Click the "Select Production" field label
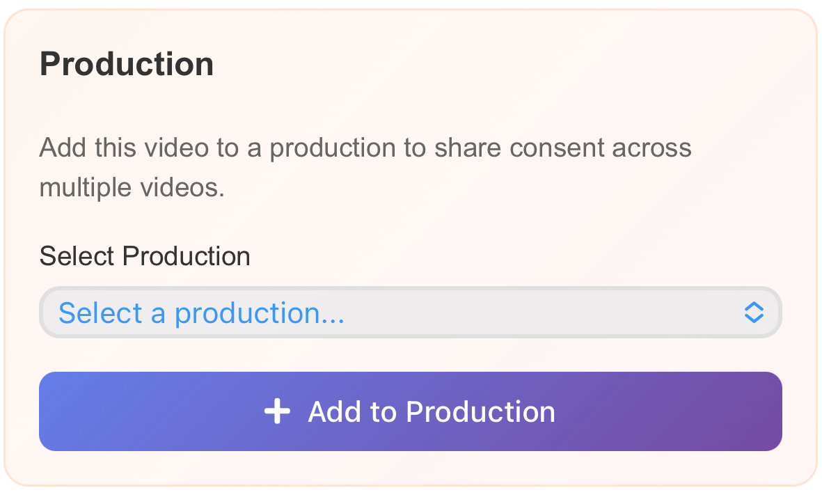Image resolution: width=822 pixels, height=504 pixels. 145,256
